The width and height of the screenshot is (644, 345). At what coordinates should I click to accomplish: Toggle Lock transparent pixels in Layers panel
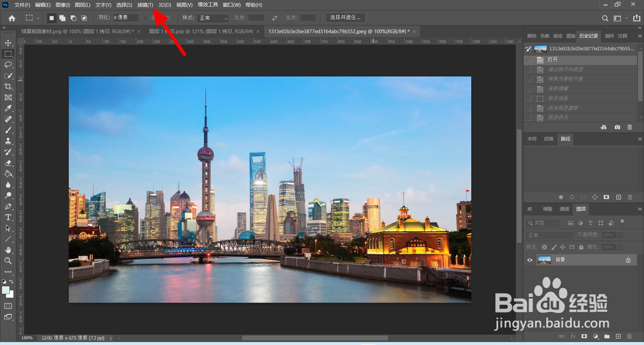pos(544,247)
